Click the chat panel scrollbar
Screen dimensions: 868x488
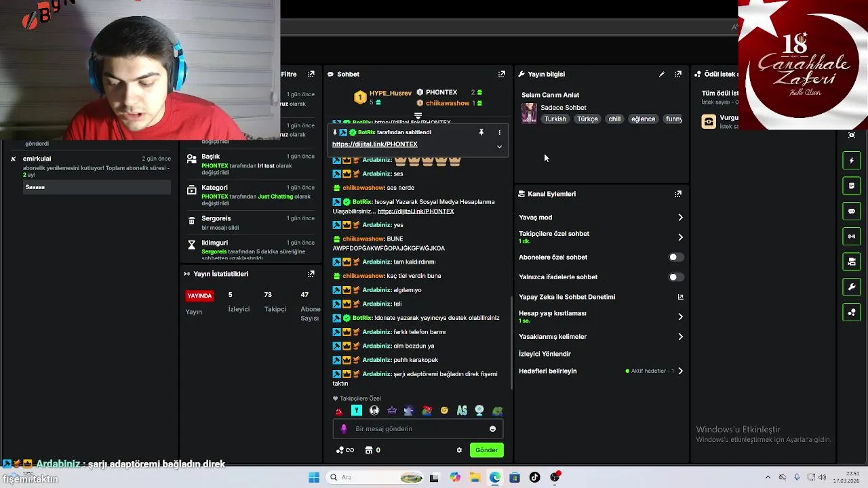[x=511, y=342]
